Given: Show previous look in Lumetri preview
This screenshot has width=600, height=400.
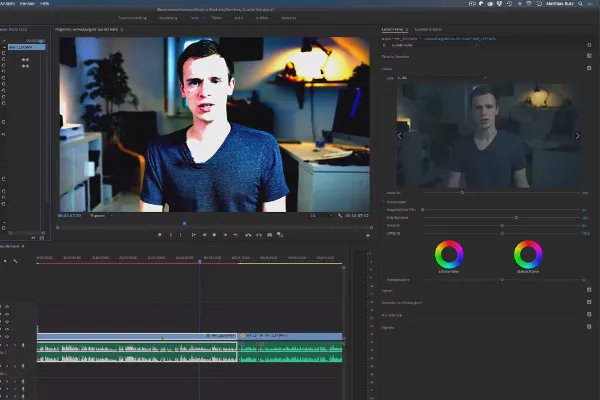Looking at the screenshot, I should pos(400,136).
